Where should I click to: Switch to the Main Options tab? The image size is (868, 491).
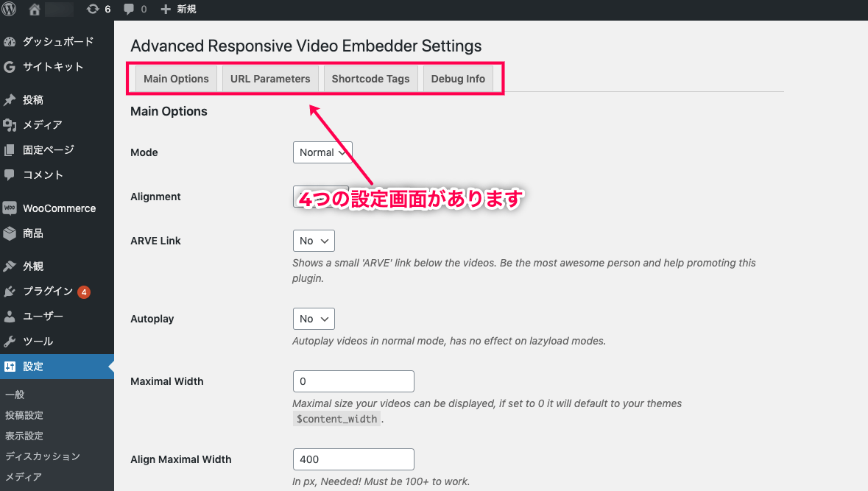click(x=176, y=79)
